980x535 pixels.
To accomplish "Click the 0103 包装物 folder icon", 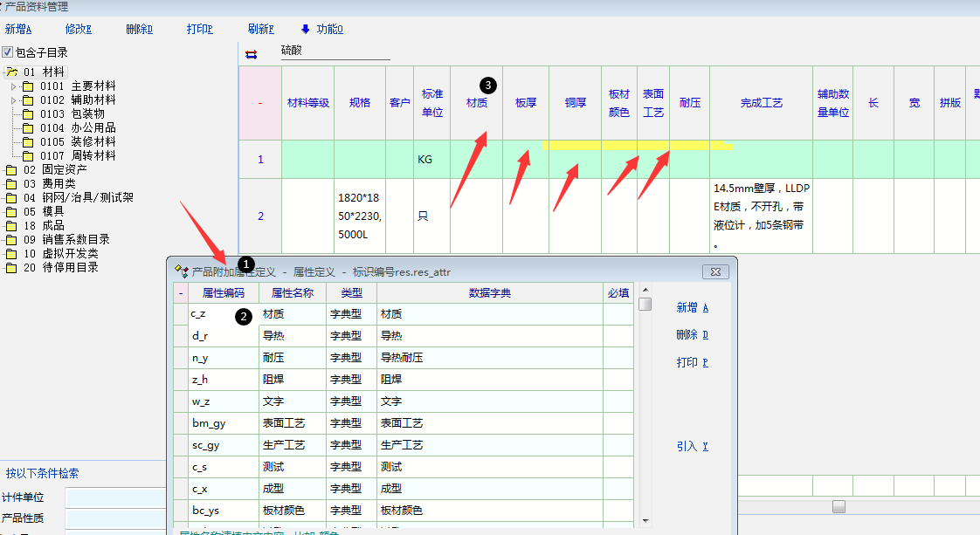I will pyautogui.click(x=28, y=114).
